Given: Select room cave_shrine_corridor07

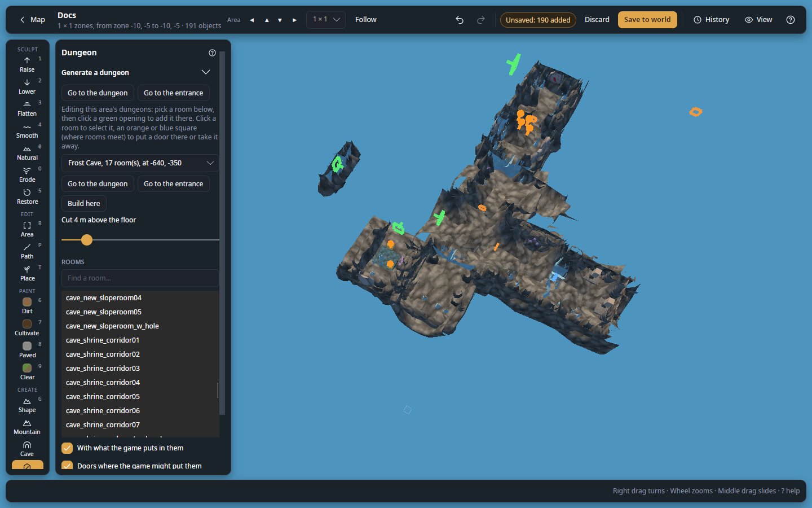Looking at the screenshot, I should [x=139, y=425].
